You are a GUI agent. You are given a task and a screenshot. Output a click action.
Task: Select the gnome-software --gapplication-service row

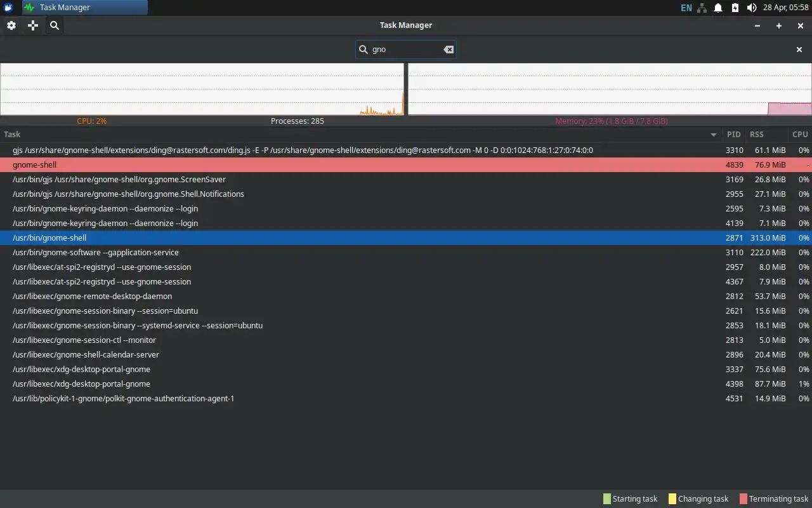[x=406, y=253]
